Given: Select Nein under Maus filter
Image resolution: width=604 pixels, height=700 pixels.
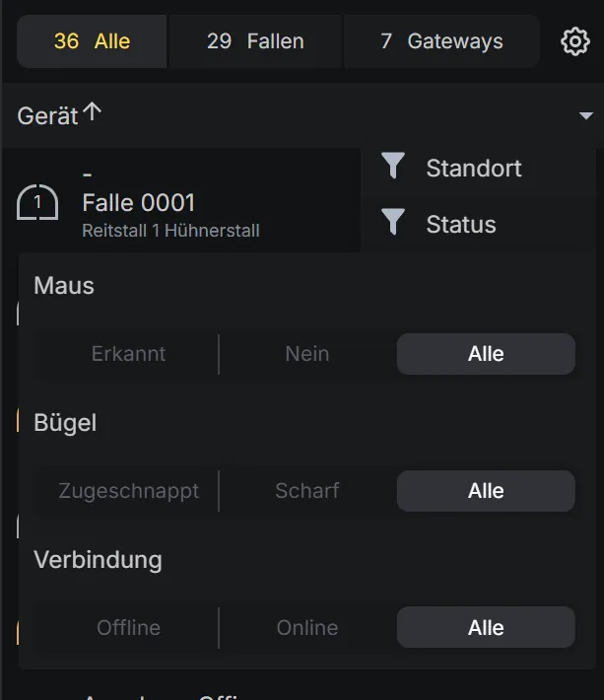Looking at the screenshot, I should 307,354.
